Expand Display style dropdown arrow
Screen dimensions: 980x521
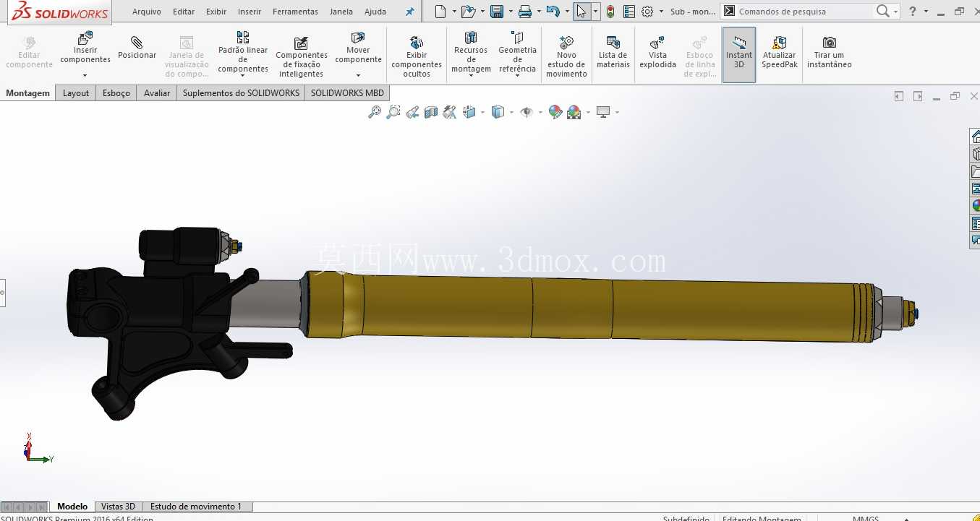[x=511, y=112]
